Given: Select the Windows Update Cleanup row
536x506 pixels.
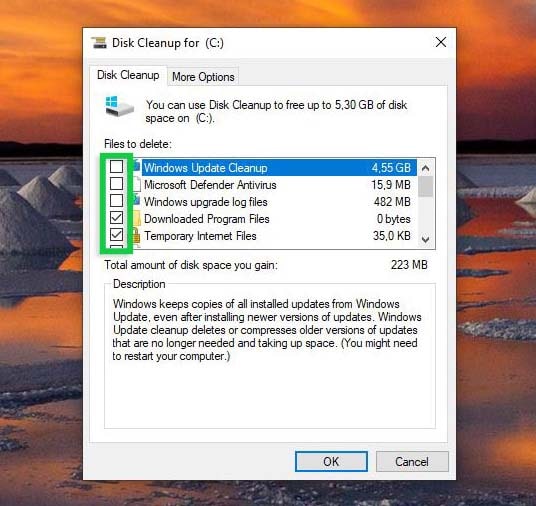Looking at the screenshot, I should coord(279,168).
